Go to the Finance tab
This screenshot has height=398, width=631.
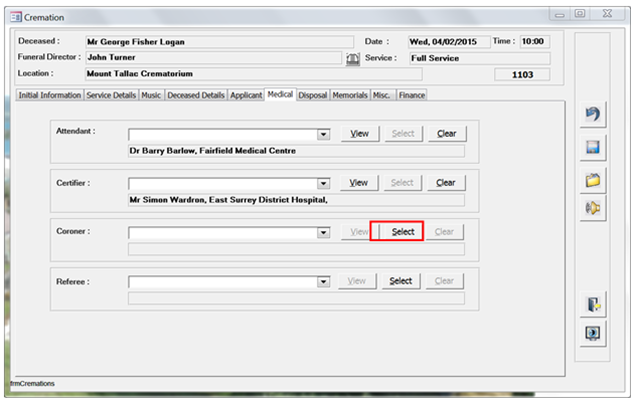click(x=412, y=95)
